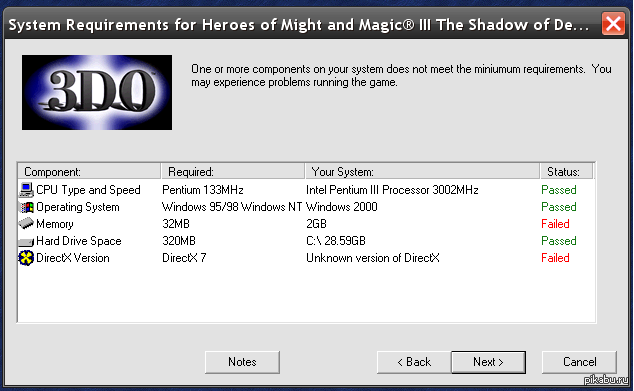Select the Hard Drive Space row label
This screenshot has height=391, width=634.
point(79,241)
